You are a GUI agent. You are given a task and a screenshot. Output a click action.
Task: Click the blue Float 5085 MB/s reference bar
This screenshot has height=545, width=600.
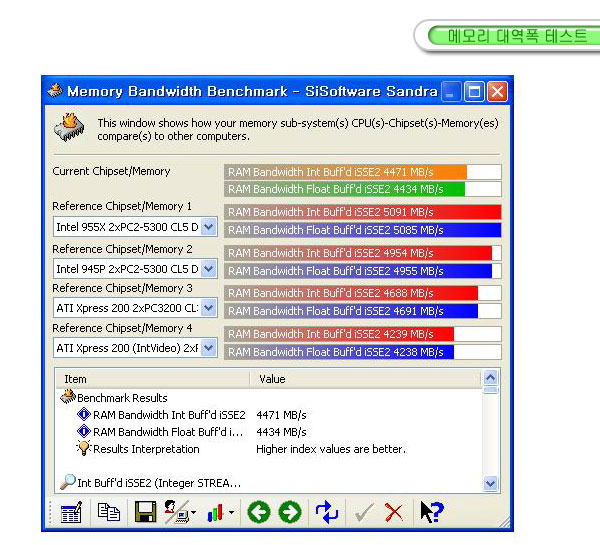pos(363,230)
